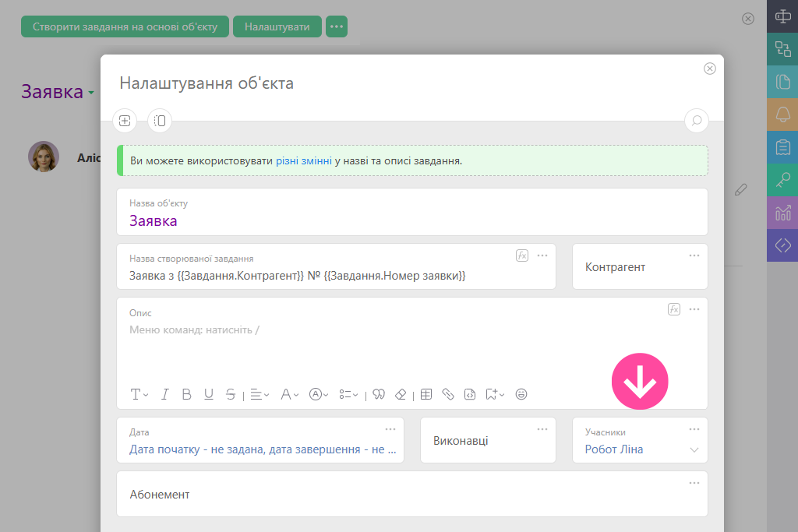This screenshot has width=798, height=532.
Task: Click the Налаштувати button
Action: [x=277, y=26]
